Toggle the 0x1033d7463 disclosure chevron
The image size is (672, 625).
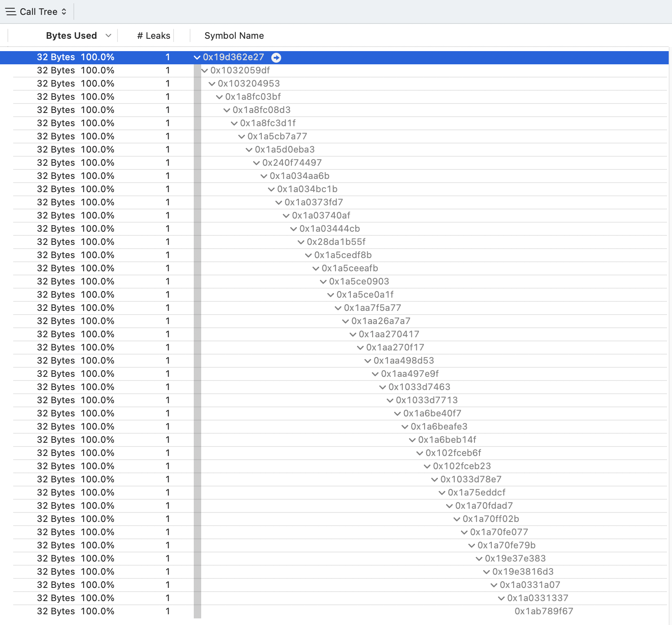coord(383,387)
